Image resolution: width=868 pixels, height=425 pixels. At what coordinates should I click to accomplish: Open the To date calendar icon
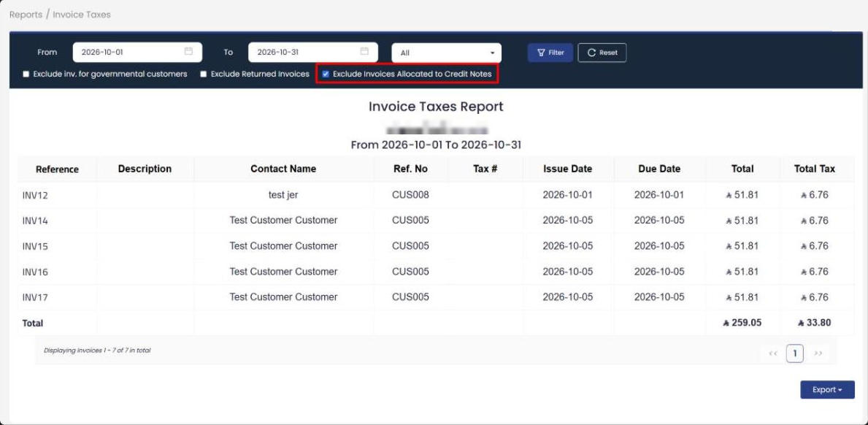364,51
